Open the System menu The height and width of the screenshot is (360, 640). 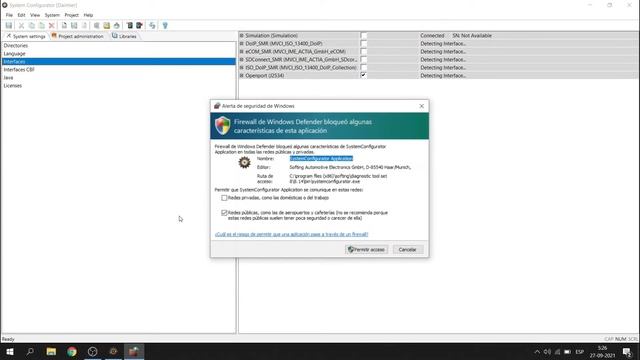click(52, 15)
